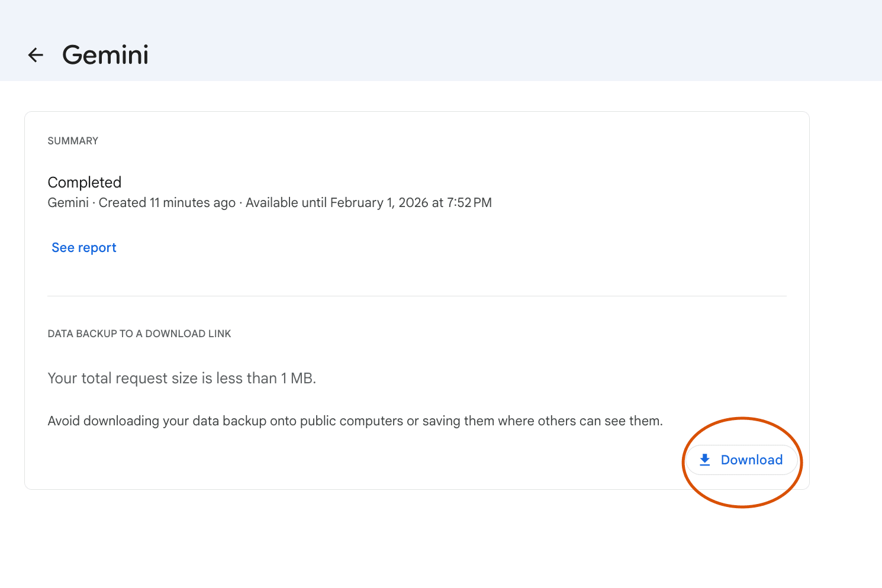Click 'Available until February 1, 2026' text

pos(337,203)
